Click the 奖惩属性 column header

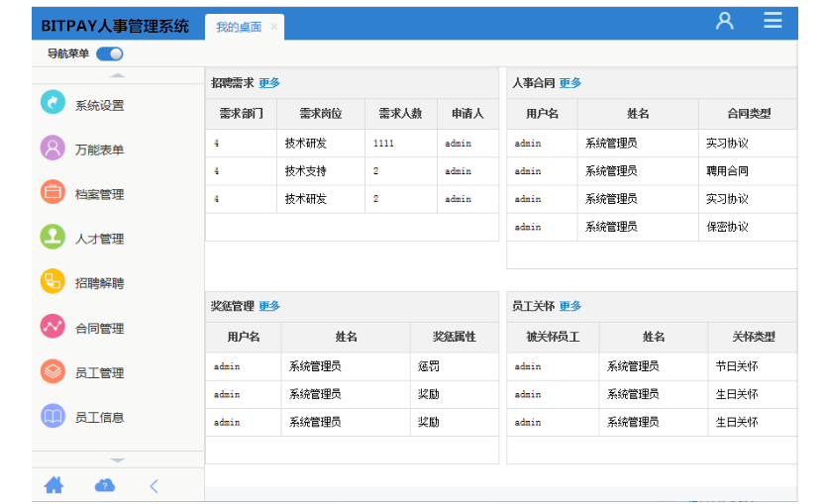pos(454,337)
